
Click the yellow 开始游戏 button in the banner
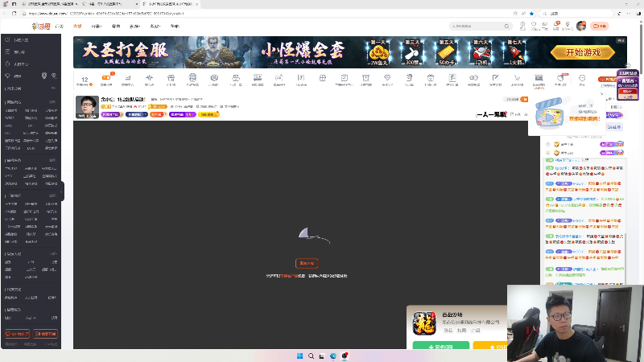583,52
